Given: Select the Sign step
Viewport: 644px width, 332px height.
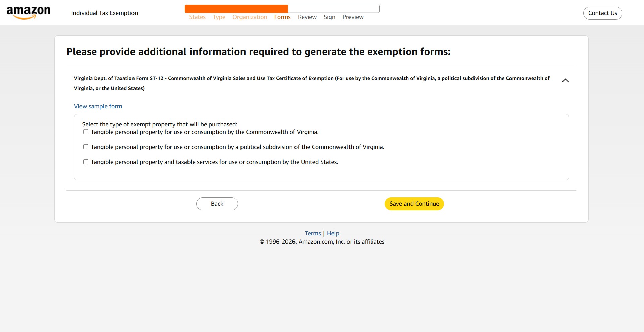Looking at the screenshot, I should point(329,17).
